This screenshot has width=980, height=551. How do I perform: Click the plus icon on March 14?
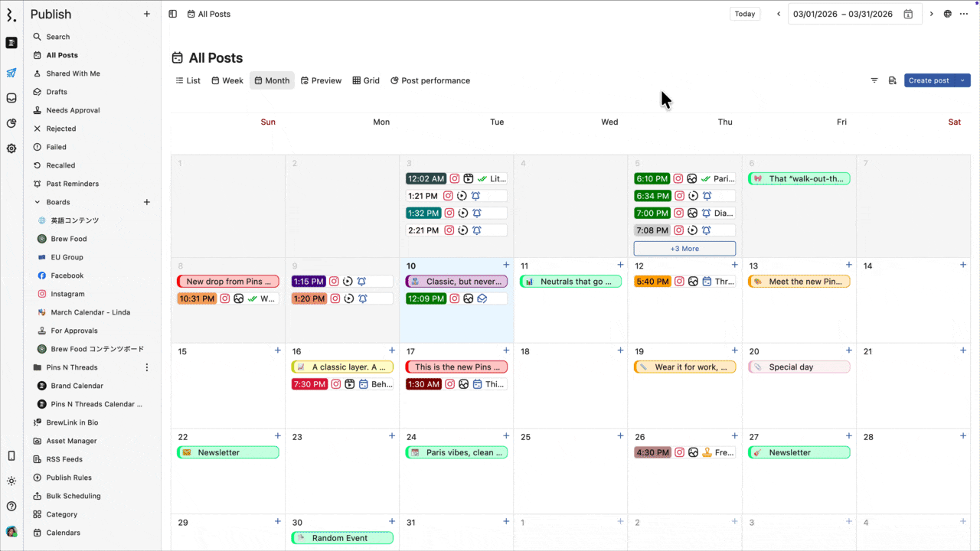[x=963, y=265]
